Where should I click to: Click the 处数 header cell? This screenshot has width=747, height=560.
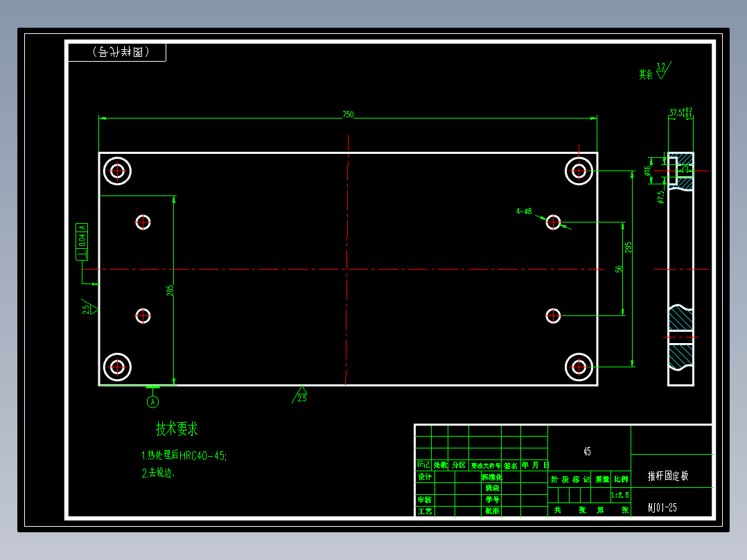coord(440,464)
